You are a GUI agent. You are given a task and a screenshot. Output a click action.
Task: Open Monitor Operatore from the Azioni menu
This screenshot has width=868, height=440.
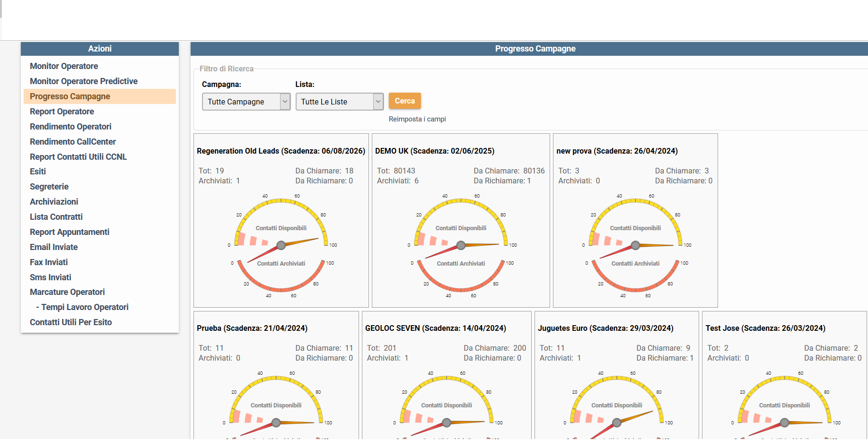coord(64,66)
